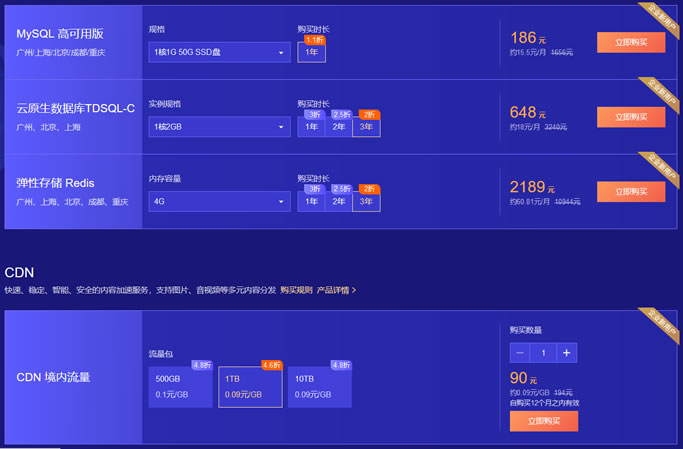Click 立即购买 for CDN 境内流量

coord(543,421)
